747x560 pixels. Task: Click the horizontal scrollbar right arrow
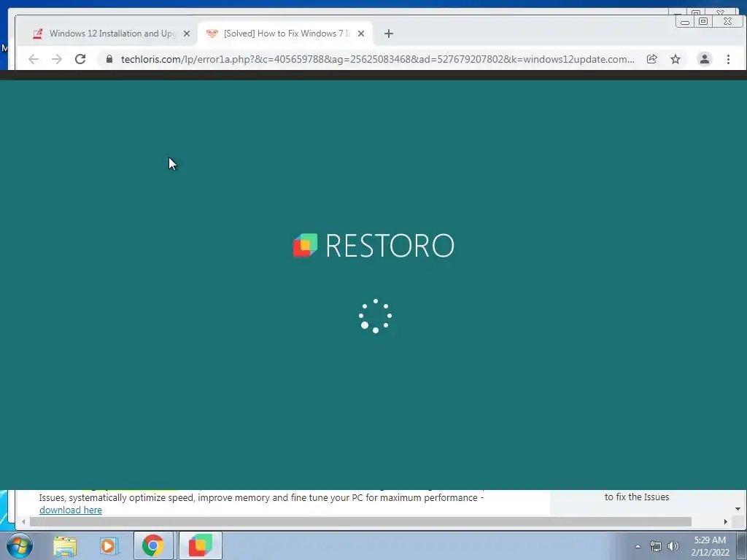pyautogui.click(x=726, y=522)
